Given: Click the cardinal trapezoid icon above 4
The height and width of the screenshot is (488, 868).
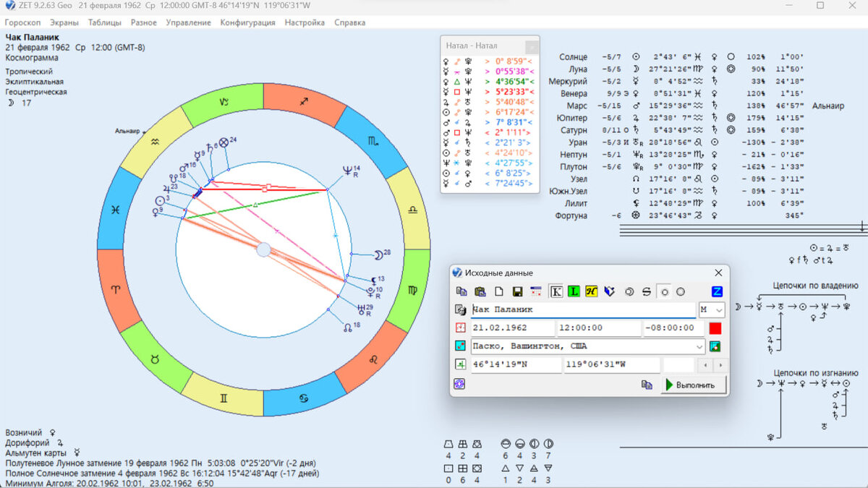Looking at the screenshot, I should pyautogui.click(x=448, y=443).
